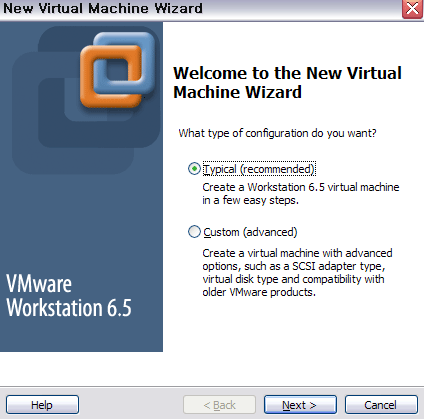Close the wizard with the red X

(x=412, y=9)
